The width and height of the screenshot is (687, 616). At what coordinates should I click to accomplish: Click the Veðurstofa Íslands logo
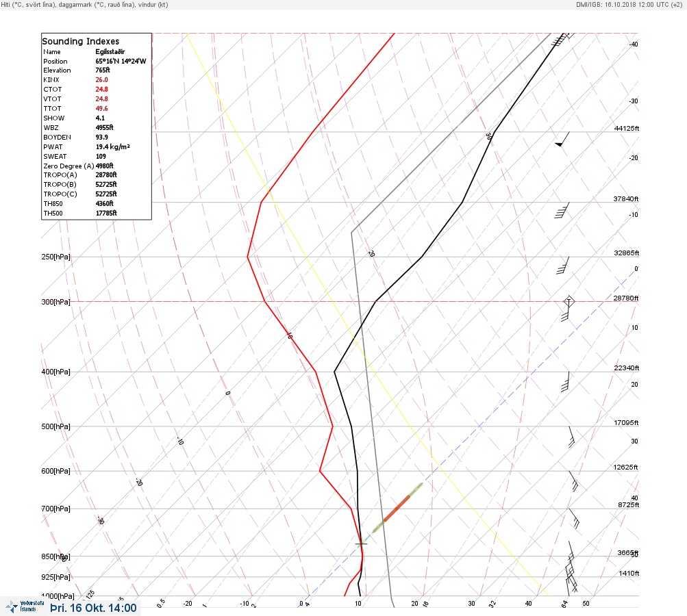tap(25, 607)
